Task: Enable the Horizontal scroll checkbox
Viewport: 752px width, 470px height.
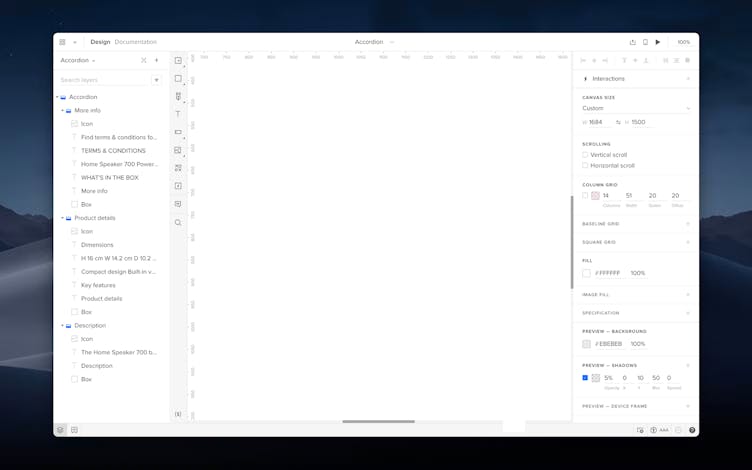Action: pyautogui.click(x=585, y=165)
